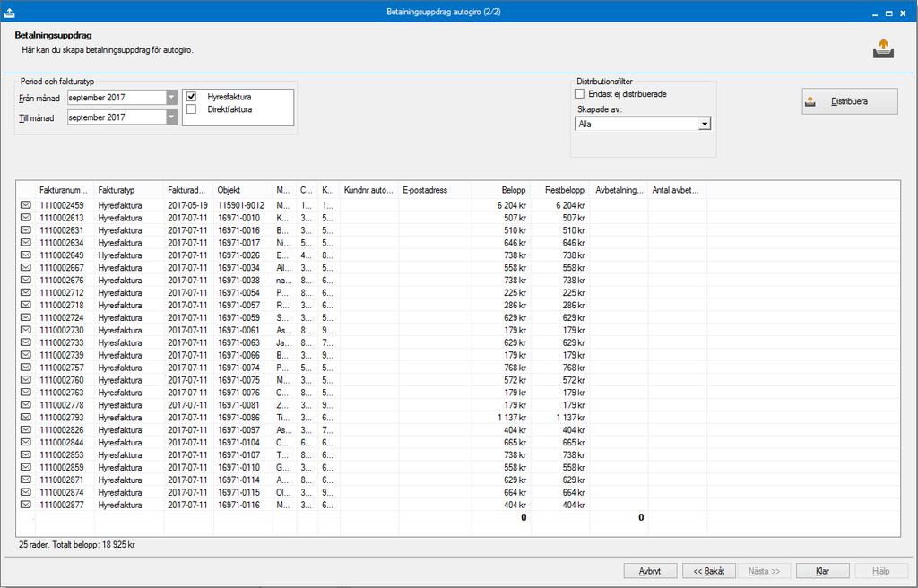
Task: Go back with << Bakåt button
Action: click(708, 571)
